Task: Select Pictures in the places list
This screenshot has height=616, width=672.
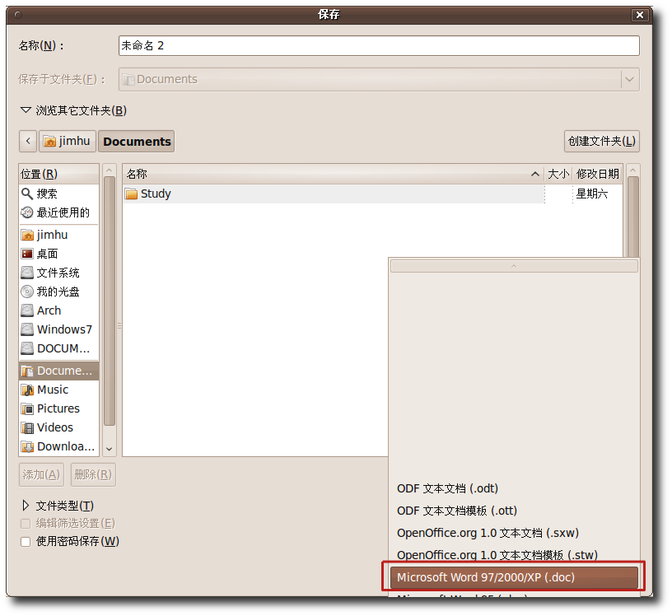Action: point(59,409)
